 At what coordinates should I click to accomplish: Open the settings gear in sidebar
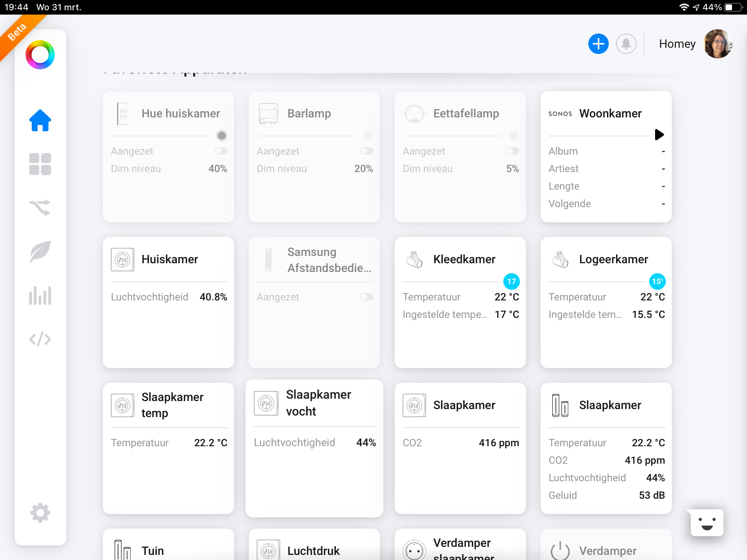click(40, 513)
